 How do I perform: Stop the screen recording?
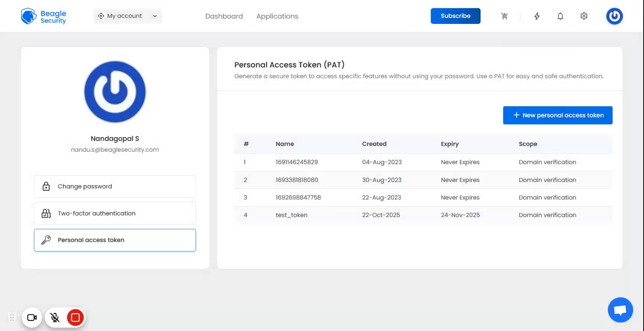pyautogui.click(x=75, y=318)
